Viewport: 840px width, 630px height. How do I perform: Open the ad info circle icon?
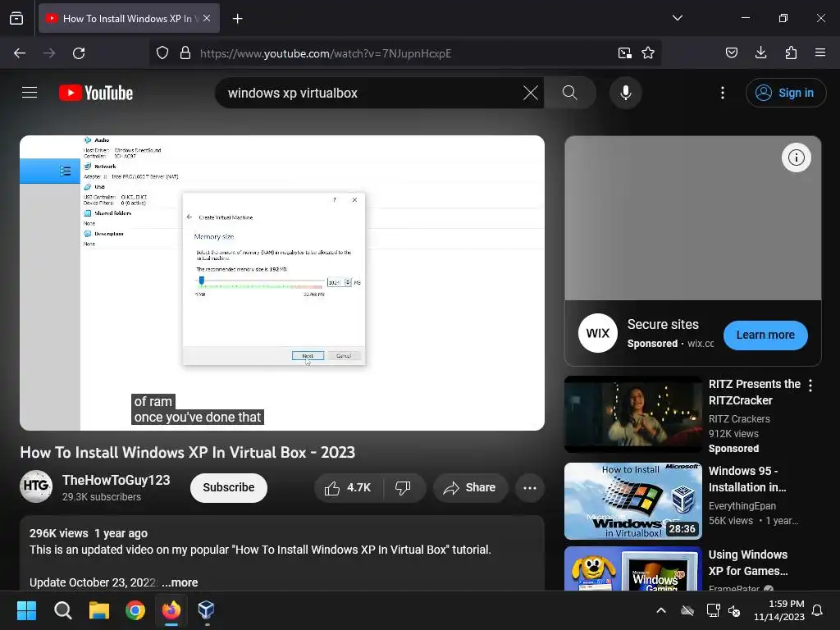(x=796, y=157)
